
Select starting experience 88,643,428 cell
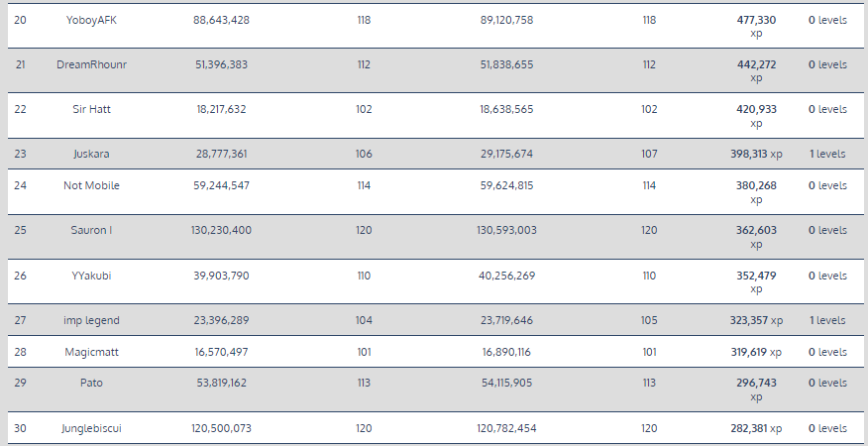tap(221, 20)
